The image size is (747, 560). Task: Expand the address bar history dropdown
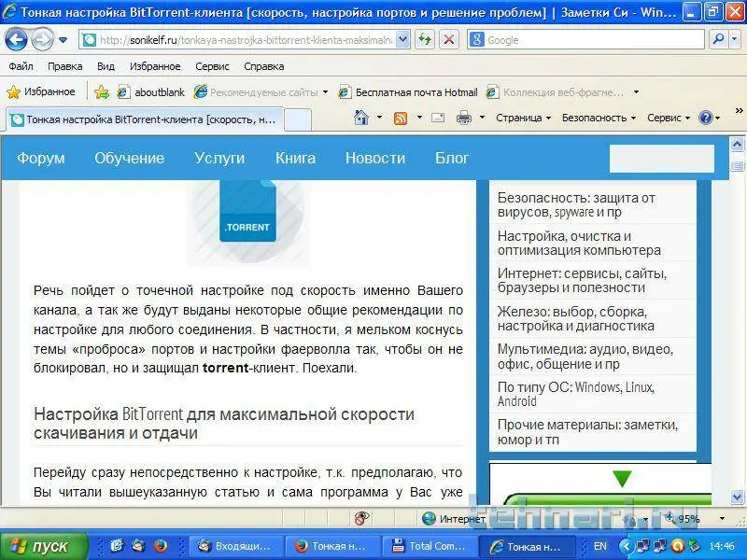403,40
